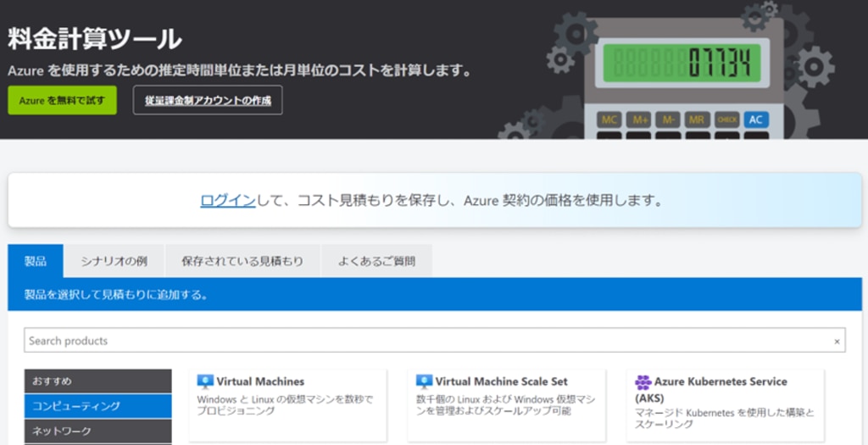Click the calculator M+ key in banner
Viewport: 868px width, 445px height.
[639, 120]
